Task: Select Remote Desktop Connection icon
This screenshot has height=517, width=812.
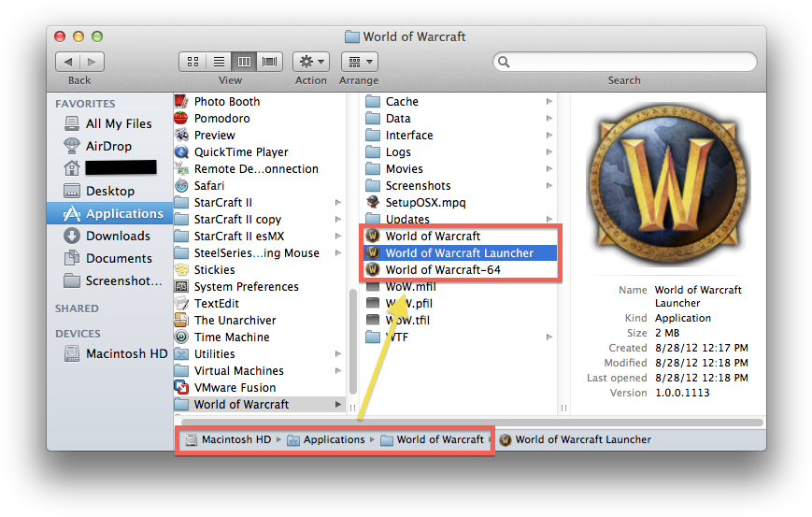Action: pos(181,169)
